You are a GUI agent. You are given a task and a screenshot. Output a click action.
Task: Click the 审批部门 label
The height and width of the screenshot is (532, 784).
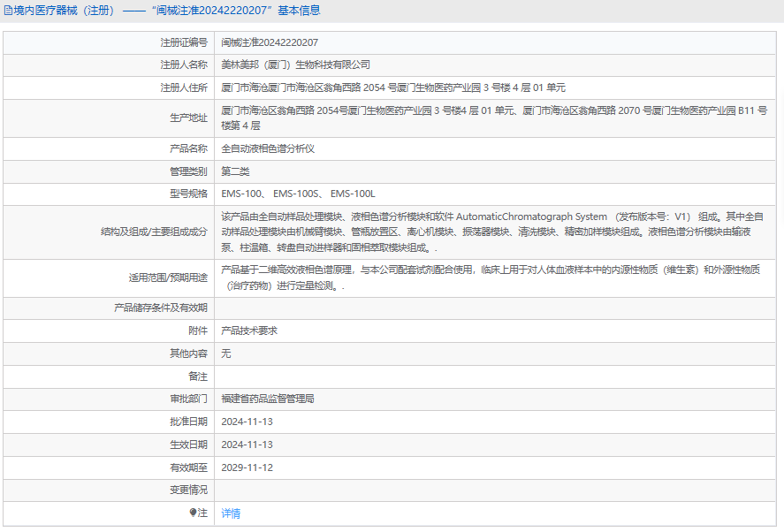(x=188, y=399)
